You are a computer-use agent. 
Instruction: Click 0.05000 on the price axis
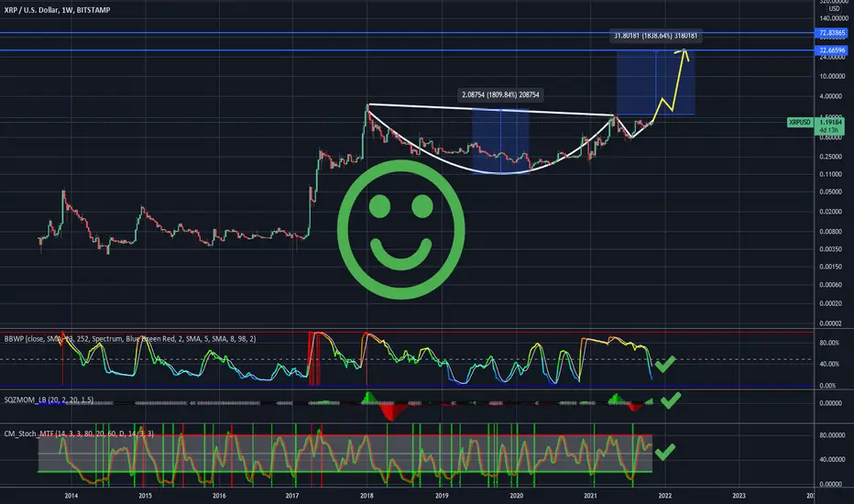click(x=832, y=192)
